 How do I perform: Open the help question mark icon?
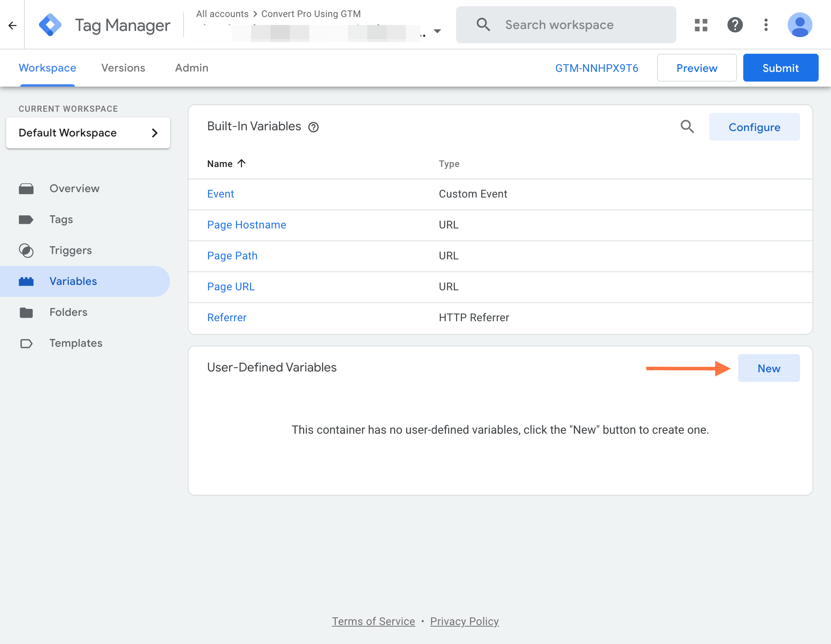coord(735,25)
